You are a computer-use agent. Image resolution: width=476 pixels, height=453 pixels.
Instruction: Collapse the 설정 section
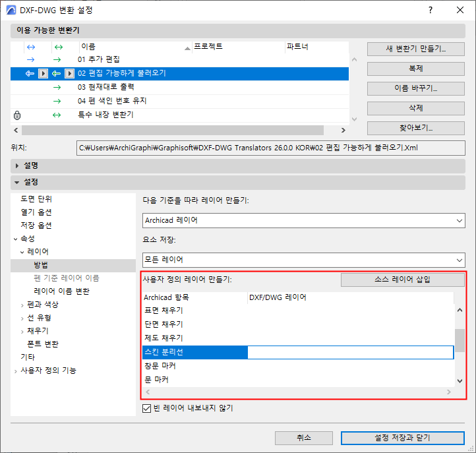coord(17,183)
